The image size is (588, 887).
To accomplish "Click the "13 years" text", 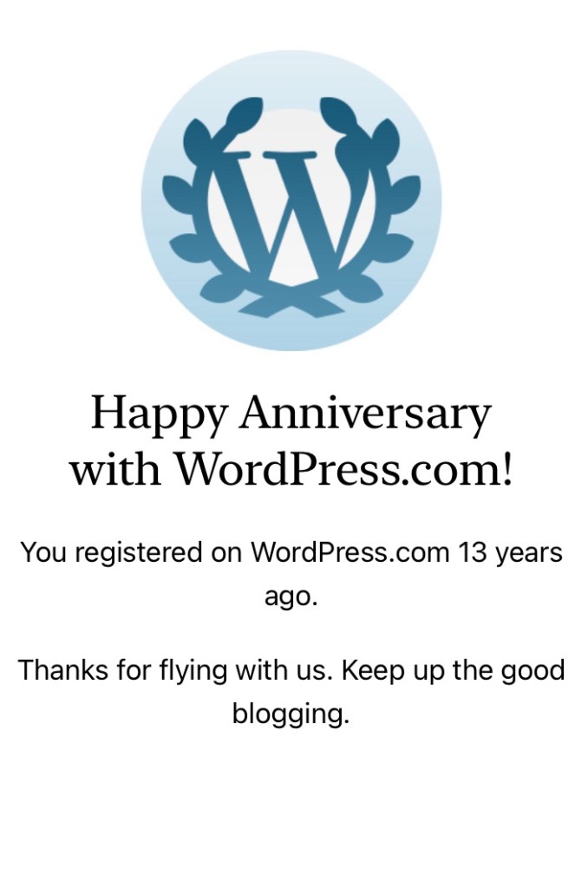I will (511, 552).
